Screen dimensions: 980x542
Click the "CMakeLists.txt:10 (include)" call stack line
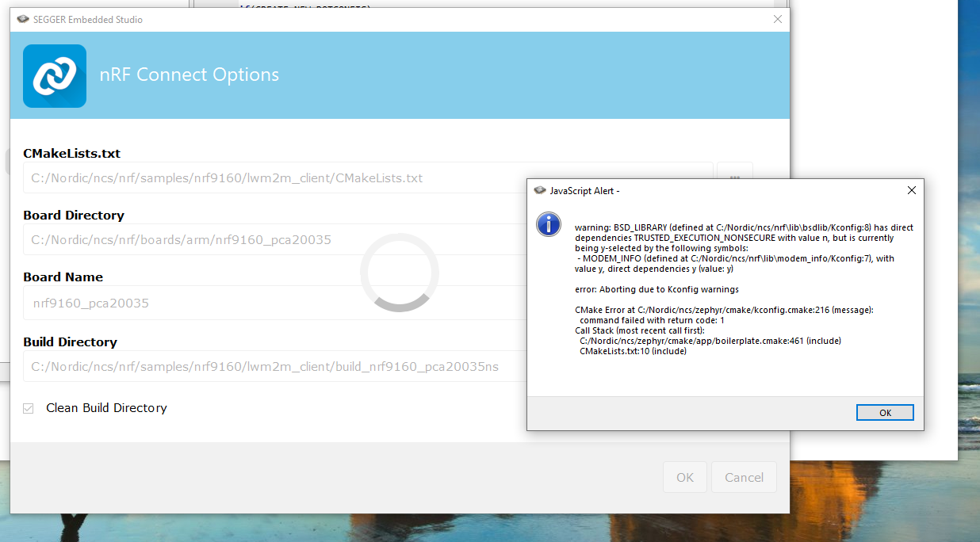click(633, 351)
